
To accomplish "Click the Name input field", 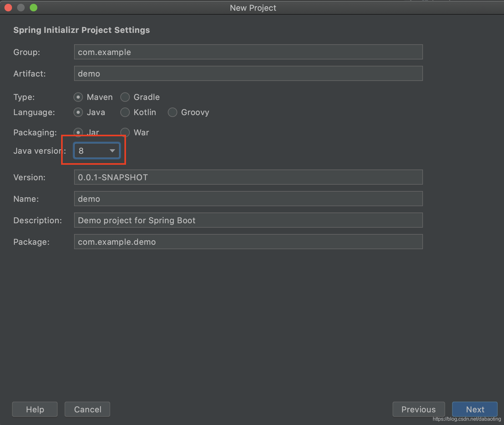I will pos(249,199).
